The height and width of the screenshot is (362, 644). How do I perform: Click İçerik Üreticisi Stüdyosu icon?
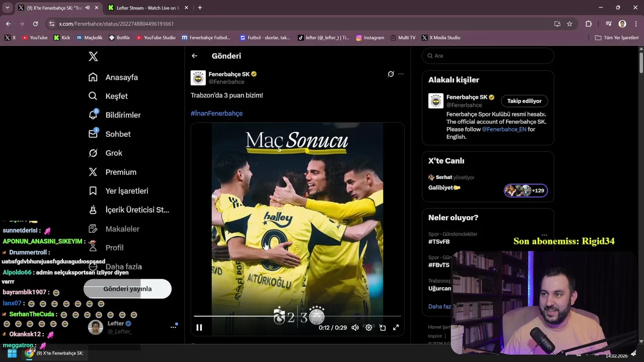coord(93,210)
